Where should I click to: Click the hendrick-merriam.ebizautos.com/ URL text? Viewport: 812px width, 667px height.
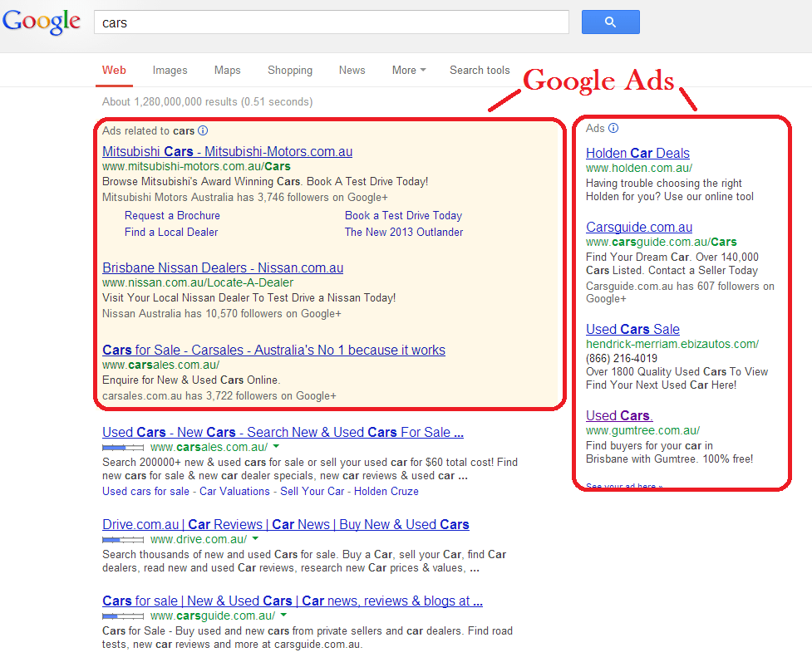[x=672, y=344]
